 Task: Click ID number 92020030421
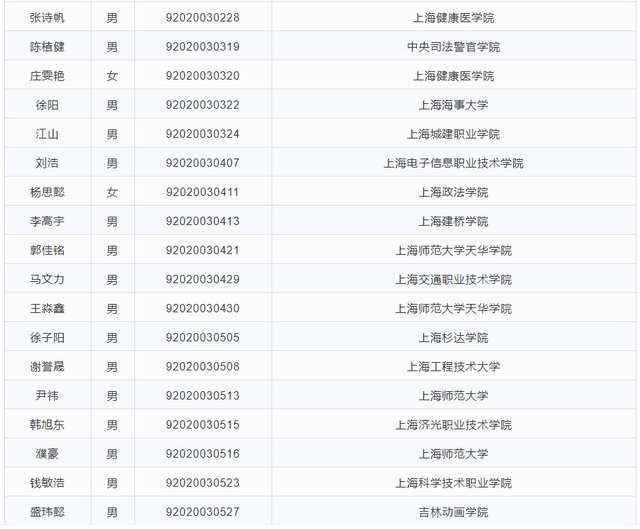(202, 250)
